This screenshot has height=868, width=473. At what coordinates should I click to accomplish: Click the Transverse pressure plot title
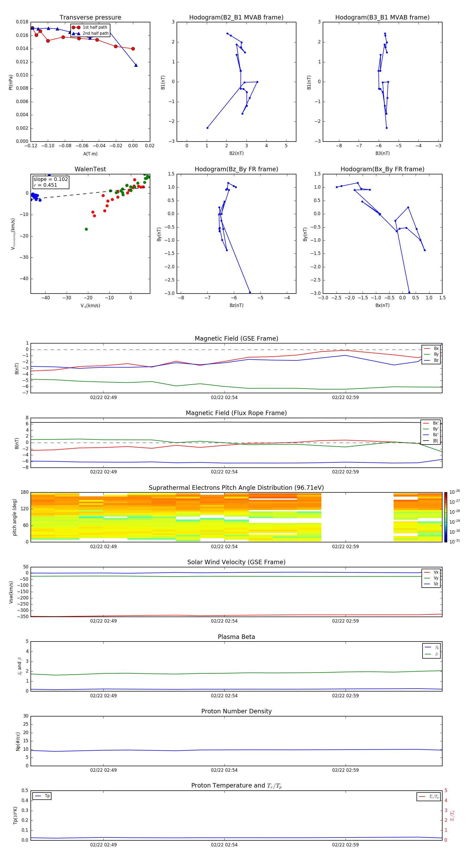coord(90,18)
